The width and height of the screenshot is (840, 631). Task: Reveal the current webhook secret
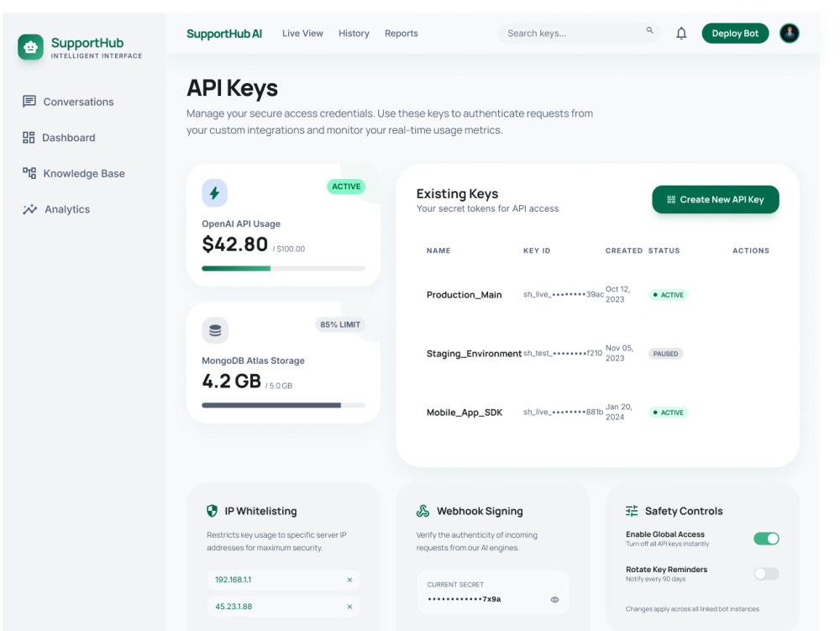[554, 599]
